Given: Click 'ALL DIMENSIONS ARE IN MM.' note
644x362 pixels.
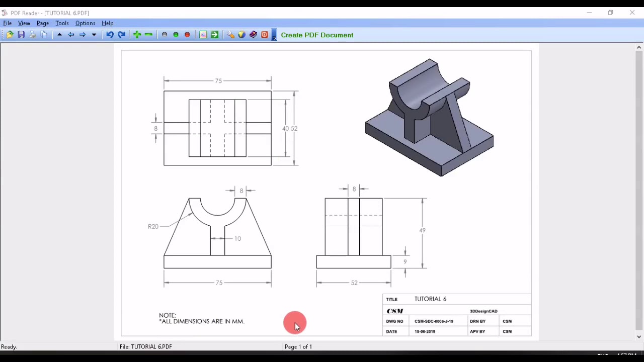Looking at the screenshot, I should (x=202, y=321).
